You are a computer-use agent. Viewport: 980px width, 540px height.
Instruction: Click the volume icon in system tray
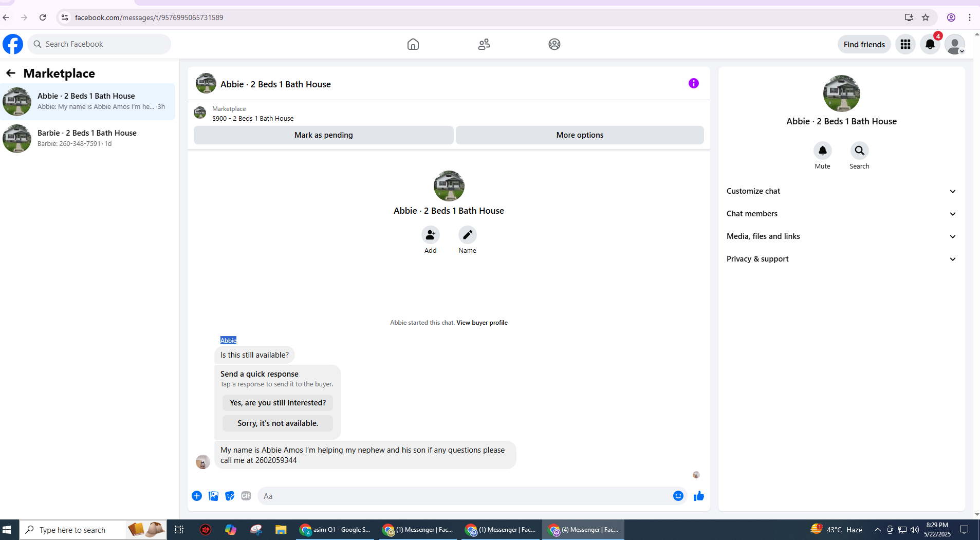[x=915, y=530]
